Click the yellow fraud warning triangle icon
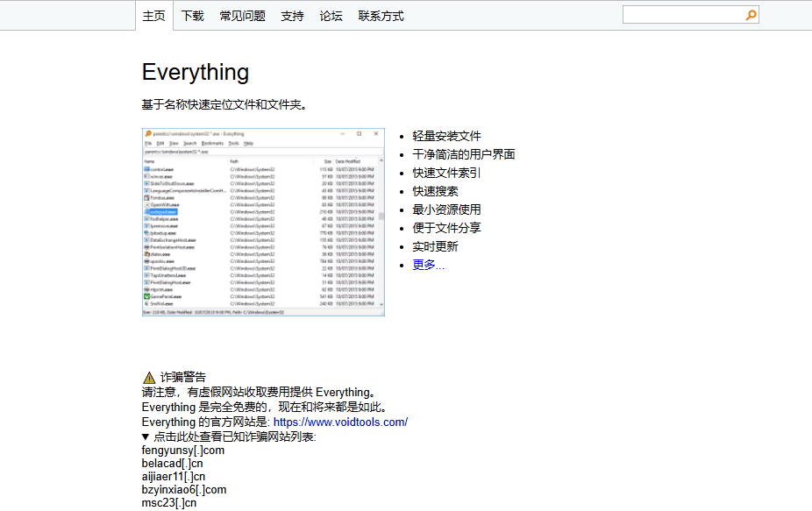The image size is (812, 511). coord(149,378)
